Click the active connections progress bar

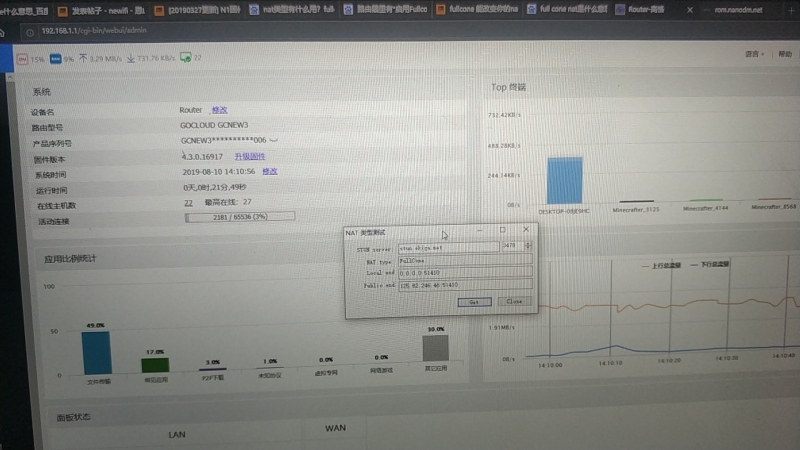pos(238,217)
